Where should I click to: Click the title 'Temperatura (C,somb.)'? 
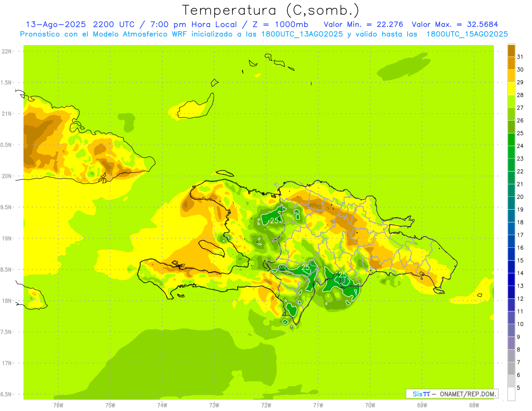point(271,10)
